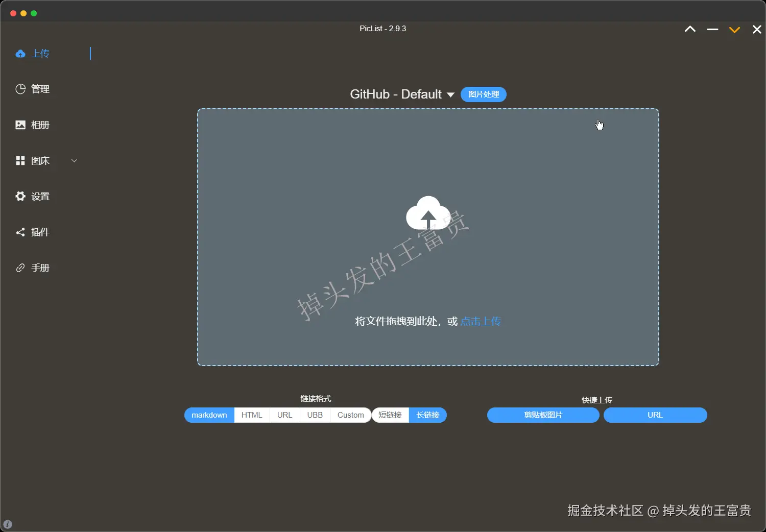Click the dashed drag-and-drop upload area

(428, 237)
